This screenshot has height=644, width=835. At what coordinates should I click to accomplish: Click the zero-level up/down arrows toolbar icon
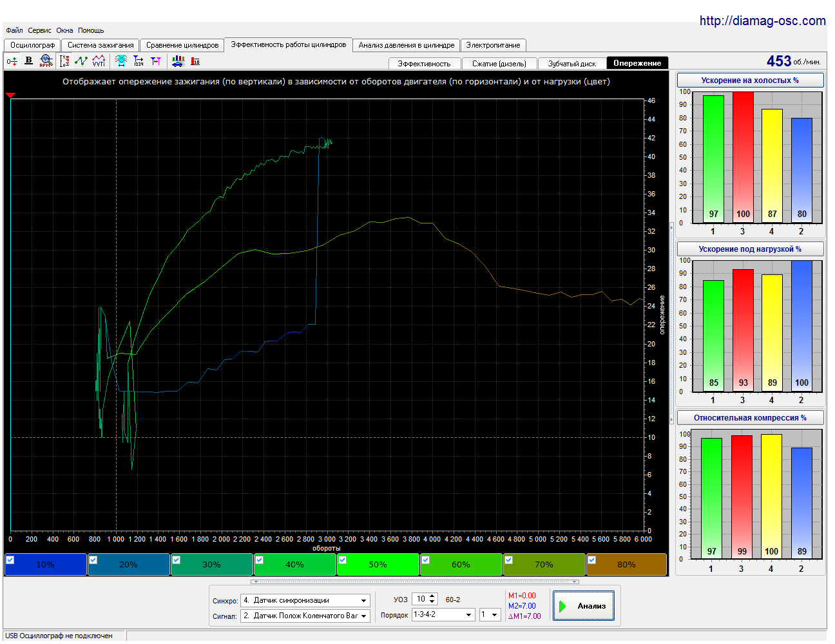tap(12, 61)
